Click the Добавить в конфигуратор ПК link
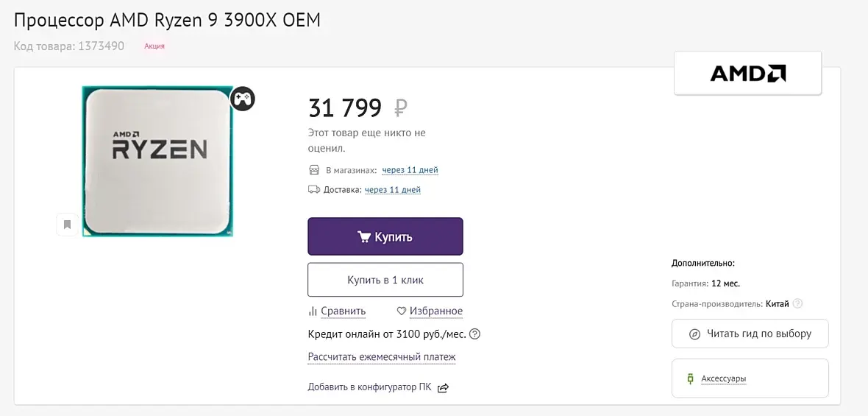Image resolution: width=868 pixels, height=416 pixels. (369, 387)
